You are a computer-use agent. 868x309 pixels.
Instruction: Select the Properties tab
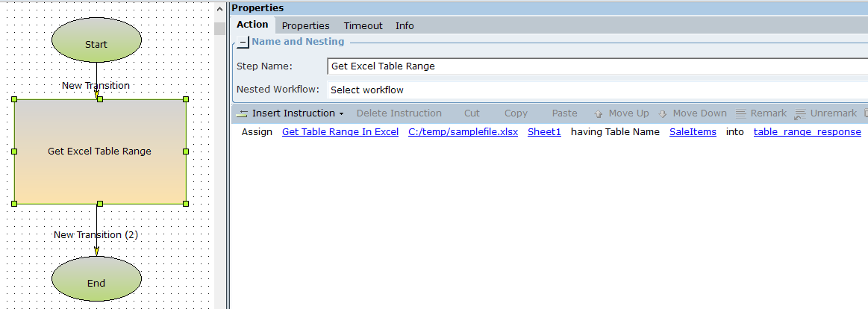[305, 25]
